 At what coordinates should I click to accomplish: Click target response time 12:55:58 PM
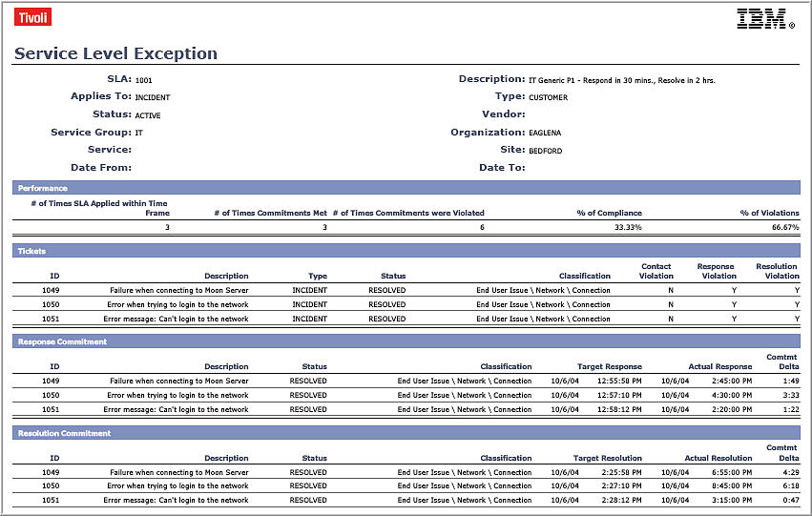coord(619,381)
